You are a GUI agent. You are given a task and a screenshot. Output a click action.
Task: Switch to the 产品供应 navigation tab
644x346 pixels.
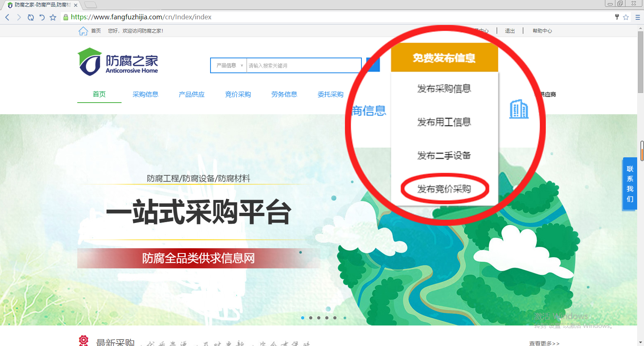point(192,94)
